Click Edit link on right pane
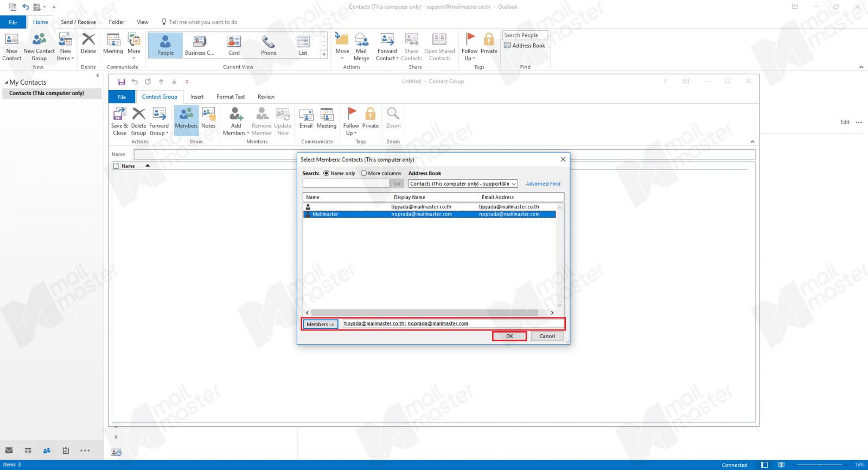 [845, 122]
